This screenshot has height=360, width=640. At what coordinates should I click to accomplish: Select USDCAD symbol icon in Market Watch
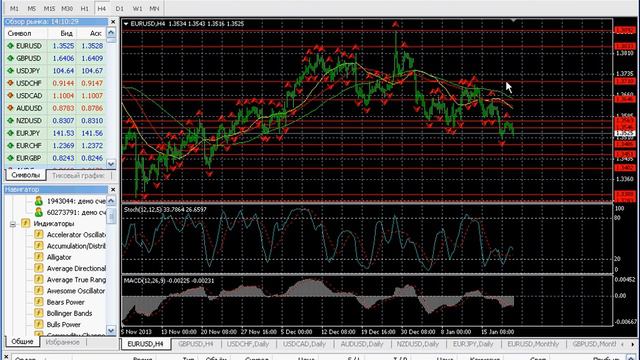pyautogui.click(x=11, y=96)
